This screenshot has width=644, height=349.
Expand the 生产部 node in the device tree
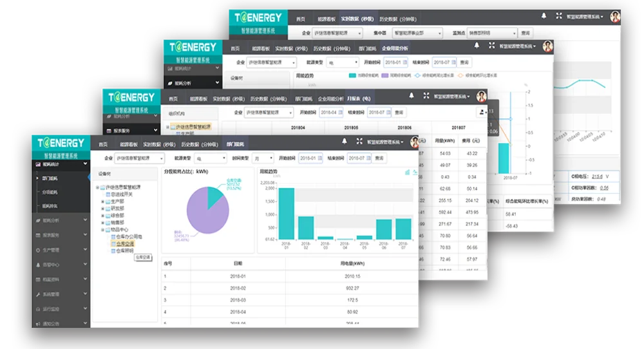(x=102, y=202)
